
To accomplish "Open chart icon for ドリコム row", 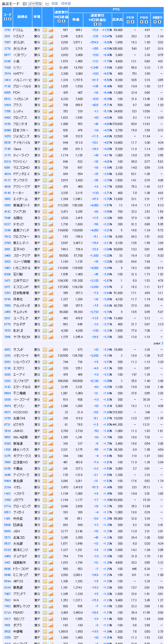I will pyautogui.click(x=51, y=30).
